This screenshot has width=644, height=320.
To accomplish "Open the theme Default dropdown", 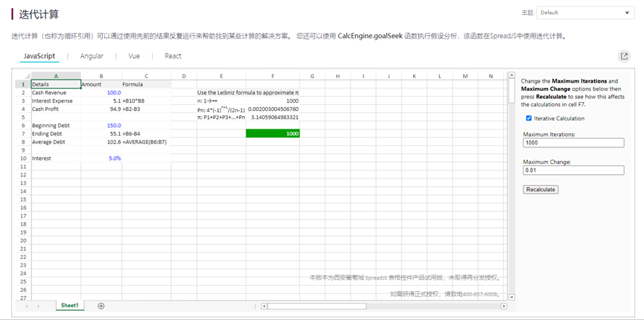I will pyautogui.click(x=585, y=13).
